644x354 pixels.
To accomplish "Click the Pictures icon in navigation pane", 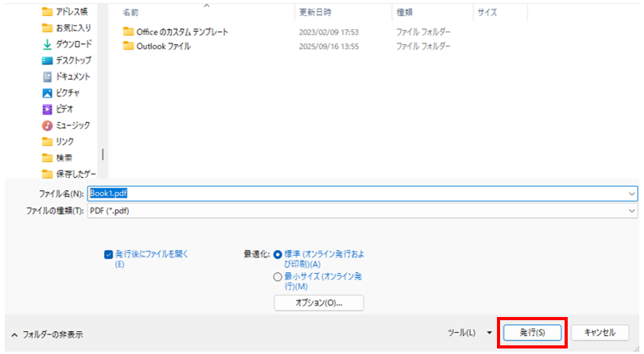I will pyautogui.click(x=47, y=93).
